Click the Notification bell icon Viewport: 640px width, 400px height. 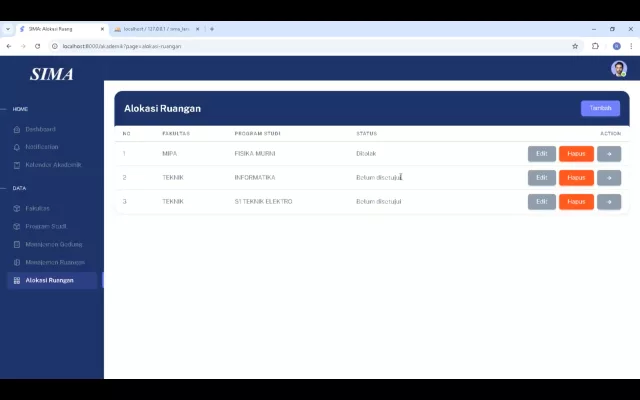click(17, 147)
